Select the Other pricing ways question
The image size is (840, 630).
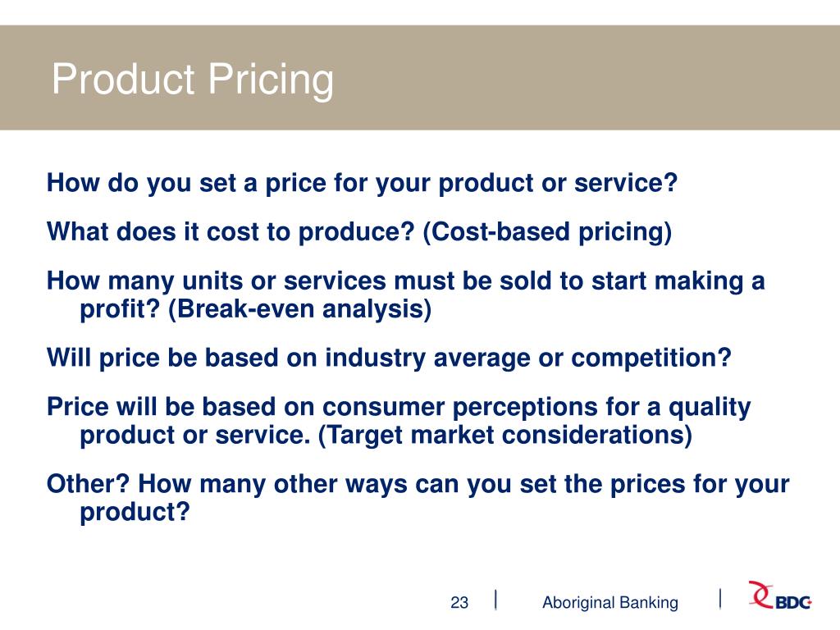418,498
